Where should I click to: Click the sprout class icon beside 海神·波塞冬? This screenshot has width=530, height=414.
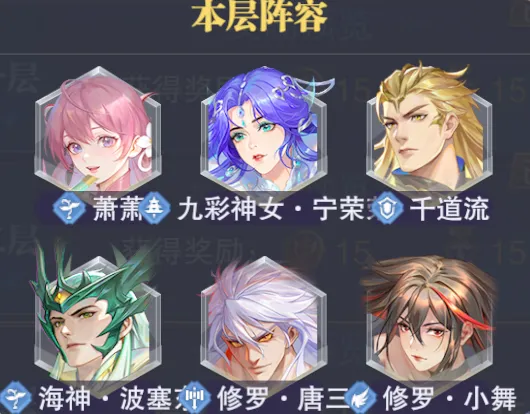tap(15, 397)
